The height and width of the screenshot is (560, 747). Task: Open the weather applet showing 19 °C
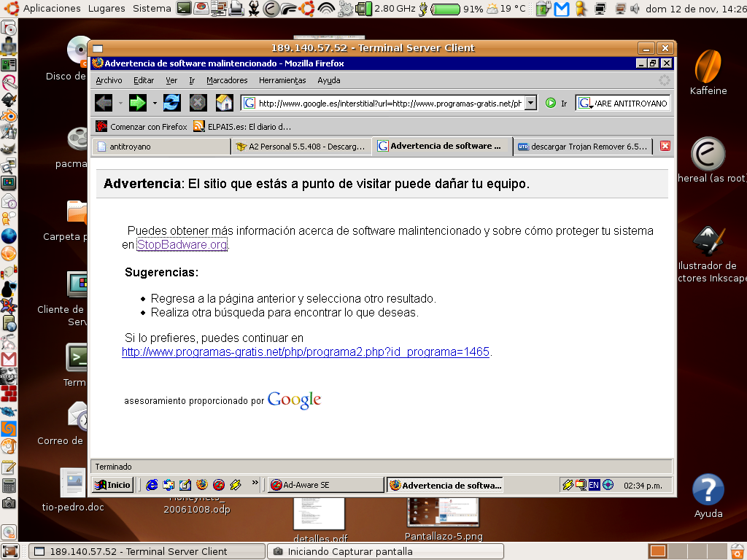[506, 9]
